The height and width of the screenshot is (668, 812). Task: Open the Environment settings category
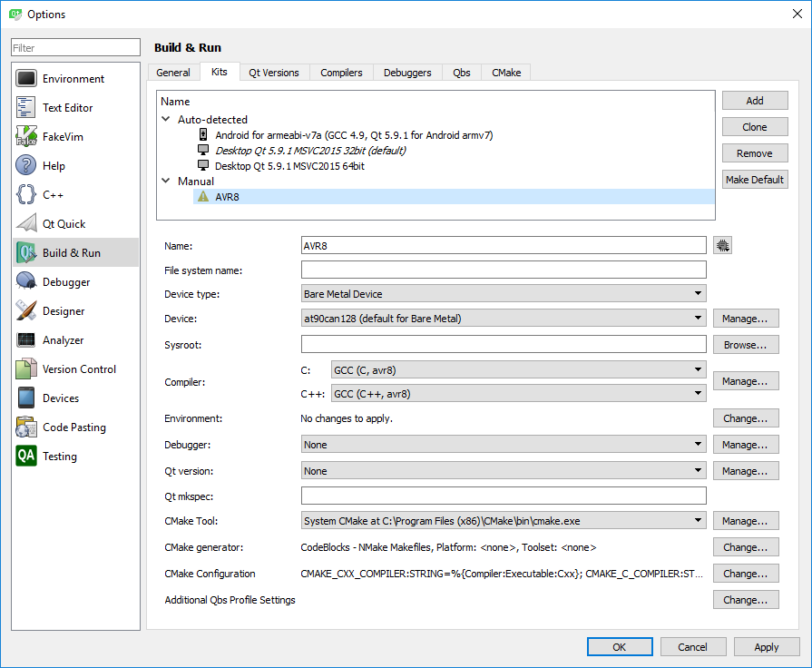click(x=73, y=79)
